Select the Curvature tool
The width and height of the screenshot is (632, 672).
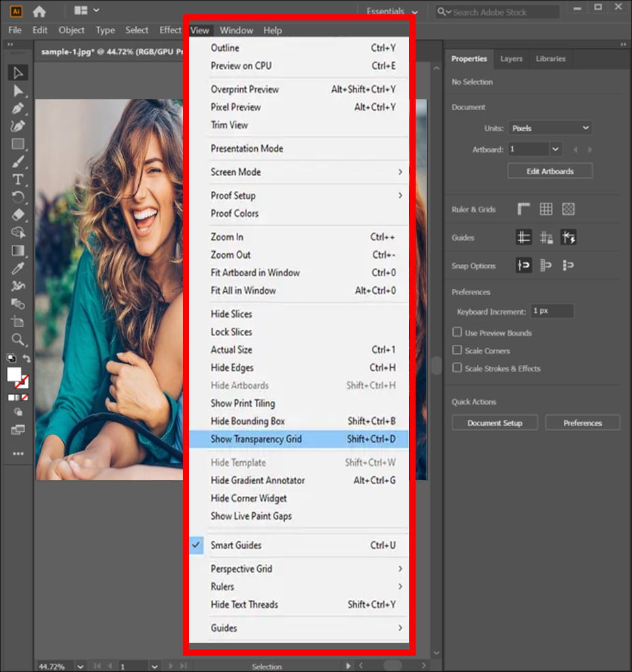tap(18, 126)
